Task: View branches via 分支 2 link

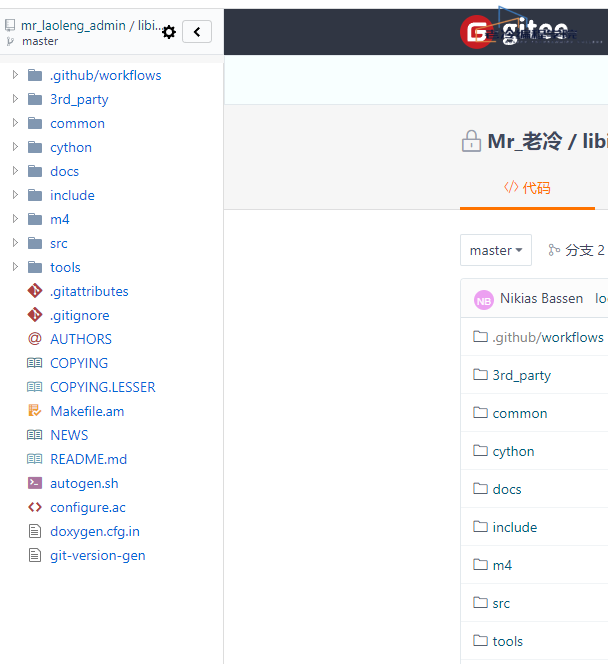Action: point(577,250)
